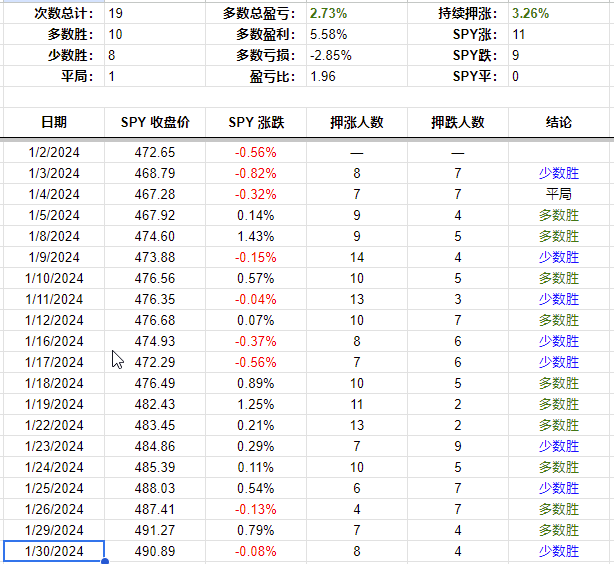Click the 押跌人数 header cell

tap(458, 122)
